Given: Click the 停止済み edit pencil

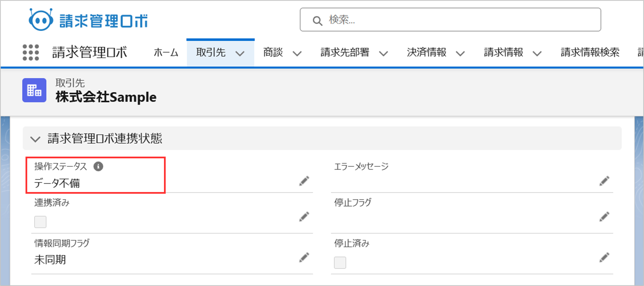Looking at the screenshot, I should click(x=604, y=258).
